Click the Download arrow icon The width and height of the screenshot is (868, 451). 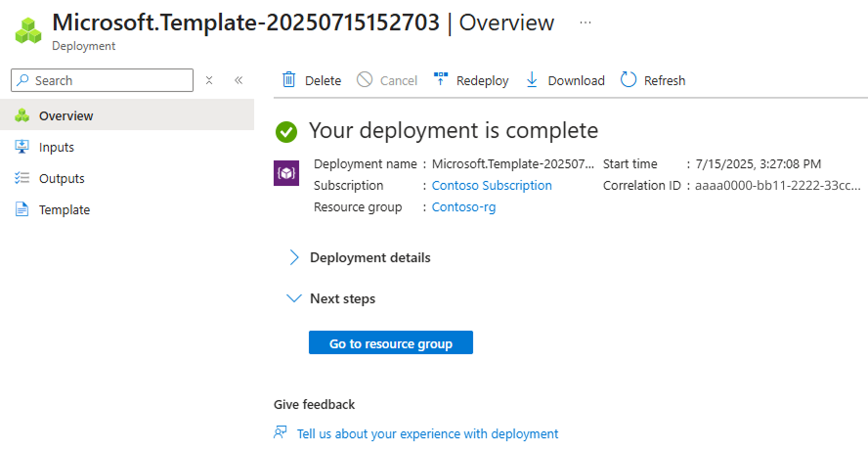(x=532, y=80)
